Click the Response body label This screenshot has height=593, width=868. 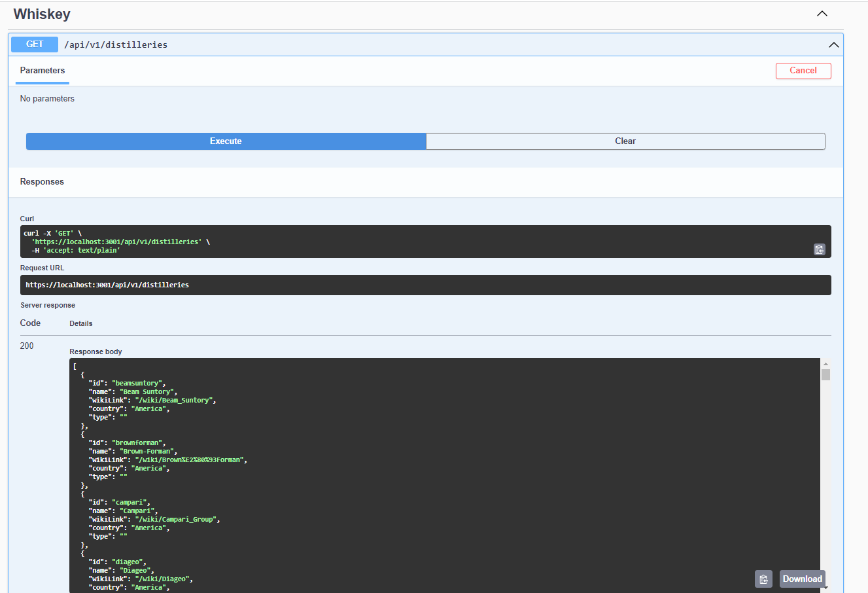click(95, 352)
